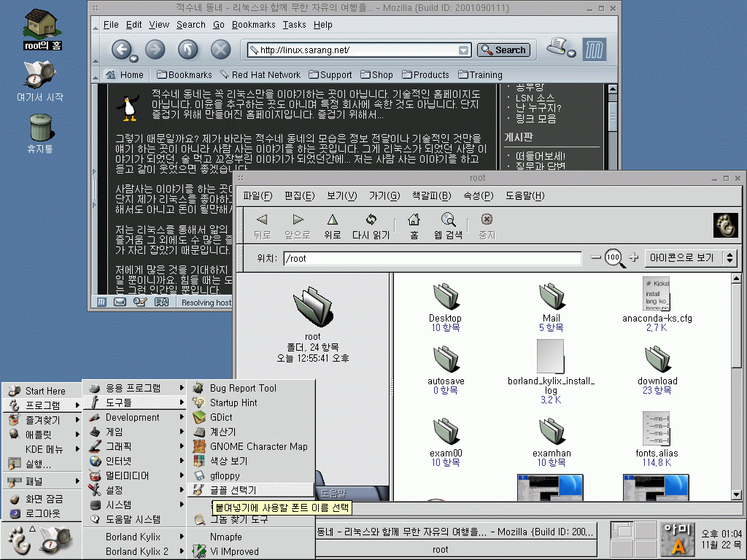Open the Mozilla Bookmarks menu
747x560 pixels.
coord(253,25)
